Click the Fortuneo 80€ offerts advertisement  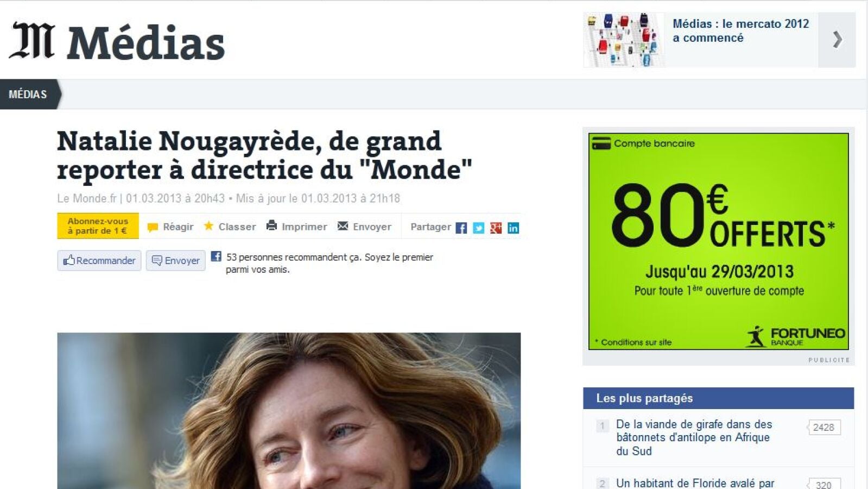718,241
